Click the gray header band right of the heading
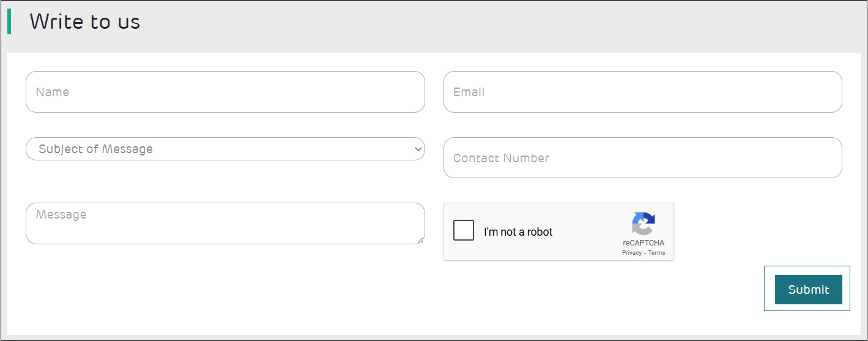The width and height of the screenshot is (868, 341). (x=489, y=24)
